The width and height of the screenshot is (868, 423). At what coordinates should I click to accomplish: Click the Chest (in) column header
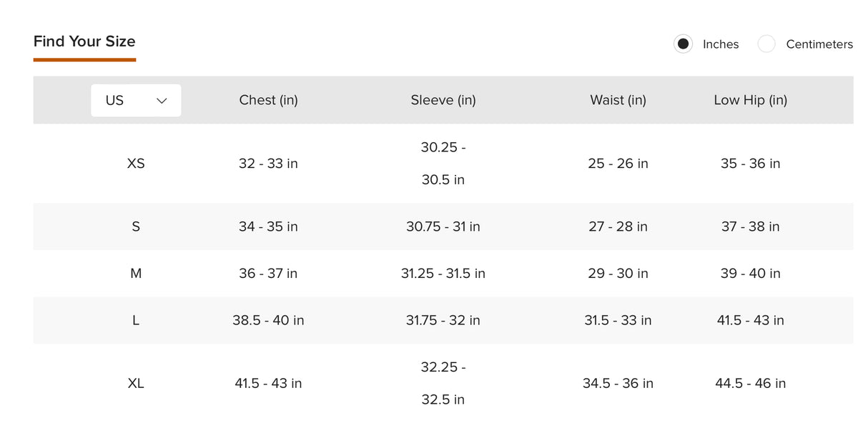pos(268,100)
